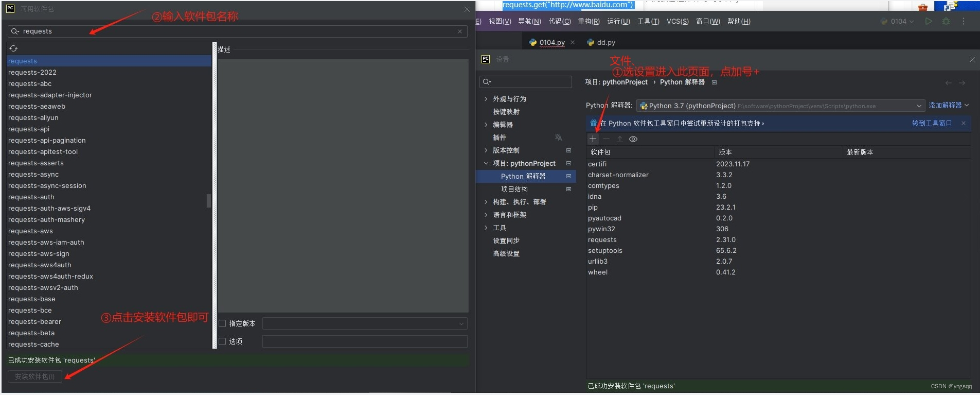980x395 pixels.
Task: Click PyCharm logo in 设置 dialog title
Action: tap(486, 59)
